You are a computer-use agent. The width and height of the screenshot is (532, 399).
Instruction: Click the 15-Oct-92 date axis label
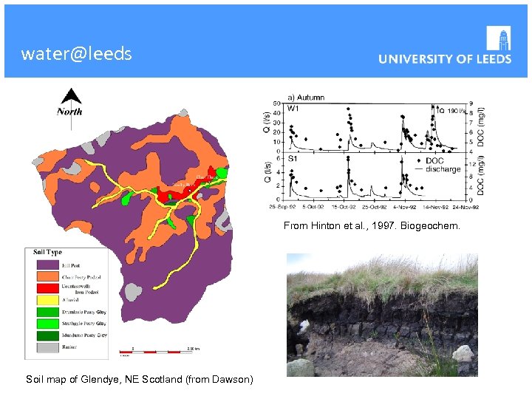click(343, 207)
